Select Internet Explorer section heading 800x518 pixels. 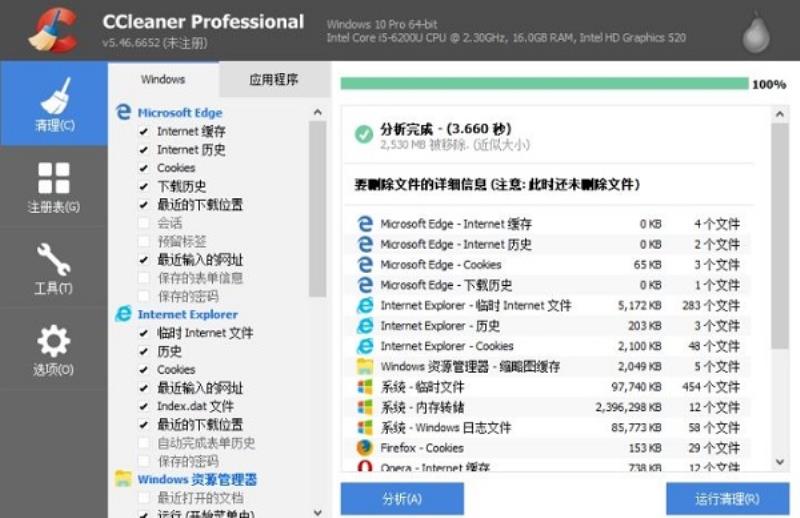(x=188, y=314)
